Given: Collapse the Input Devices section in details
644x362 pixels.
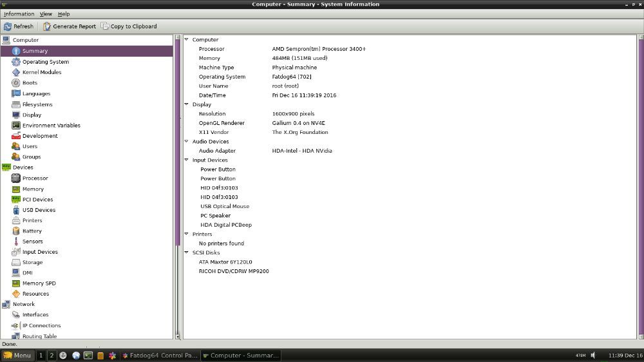Looking at the screenshot, I should click(x=187, y=160).
